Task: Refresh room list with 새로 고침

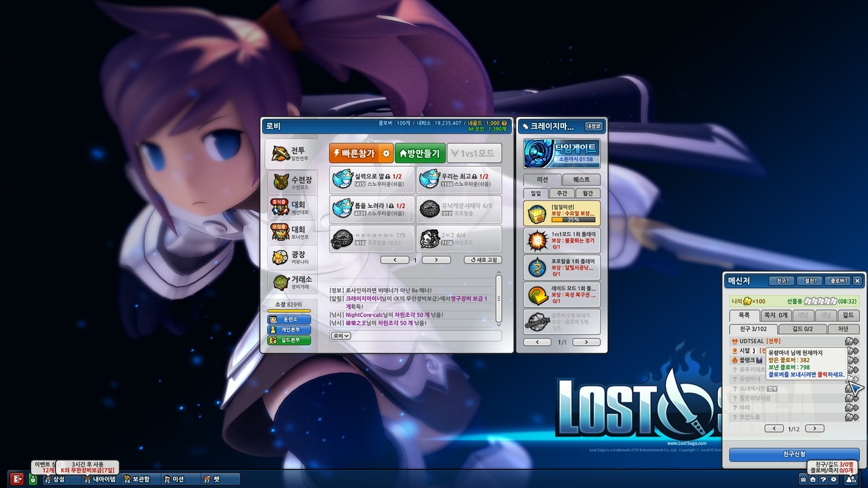Action: pyautogui.click(x=483, y=260)
